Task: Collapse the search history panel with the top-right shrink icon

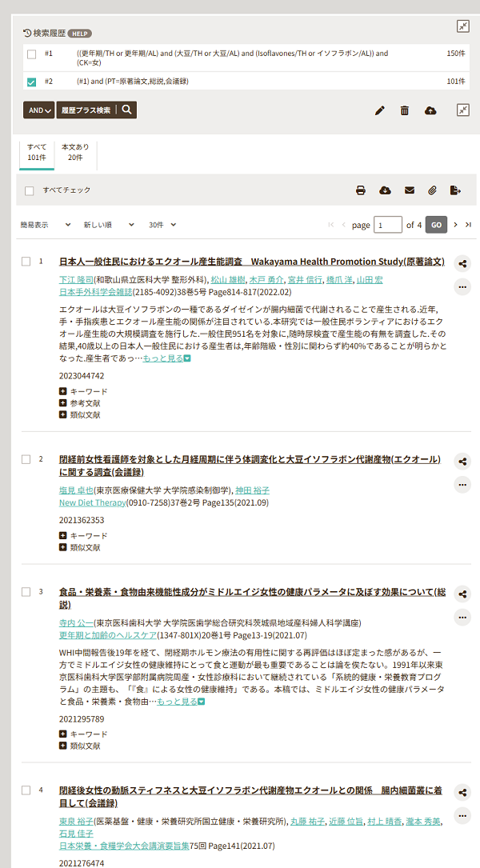Action: point(463,26)
